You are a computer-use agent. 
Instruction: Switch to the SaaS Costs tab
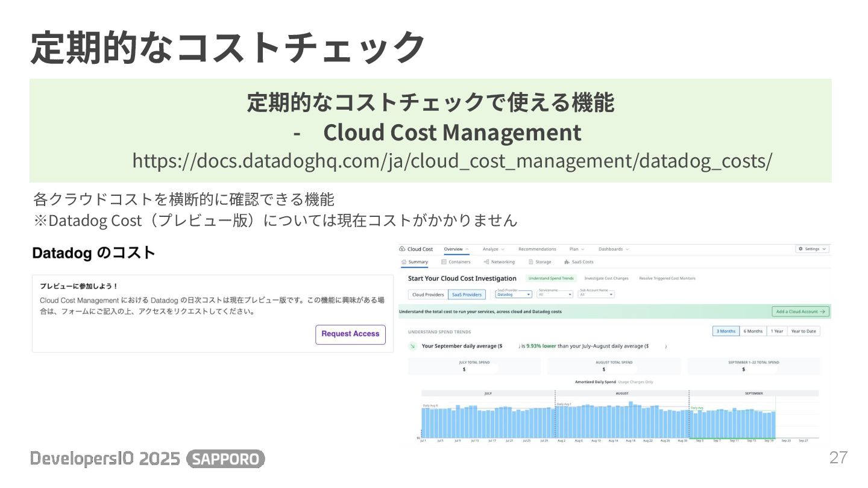pyautogui.click(x=579, y=262)
